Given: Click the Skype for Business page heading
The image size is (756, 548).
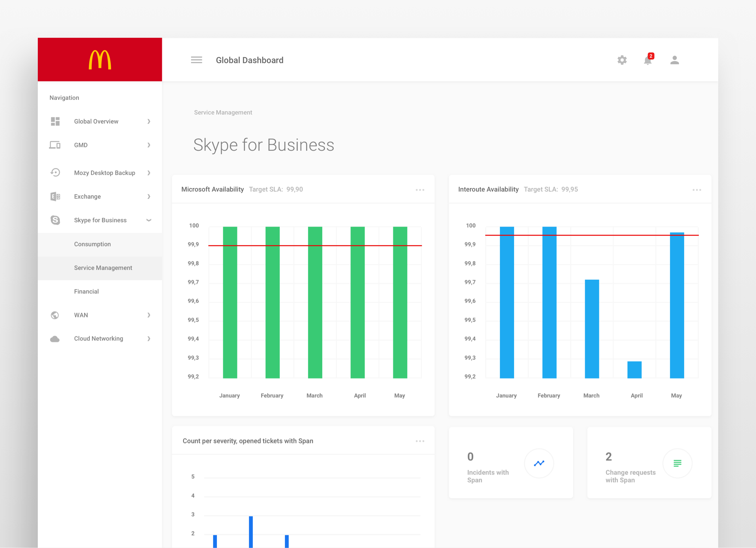Looking at the screenshot, I should 264,145.
